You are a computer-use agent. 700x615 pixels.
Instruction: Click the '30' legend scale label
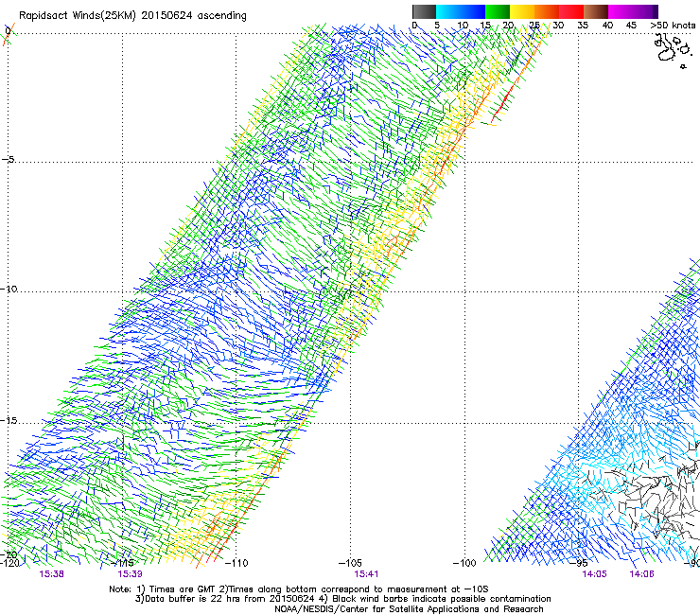pos(558,26)
